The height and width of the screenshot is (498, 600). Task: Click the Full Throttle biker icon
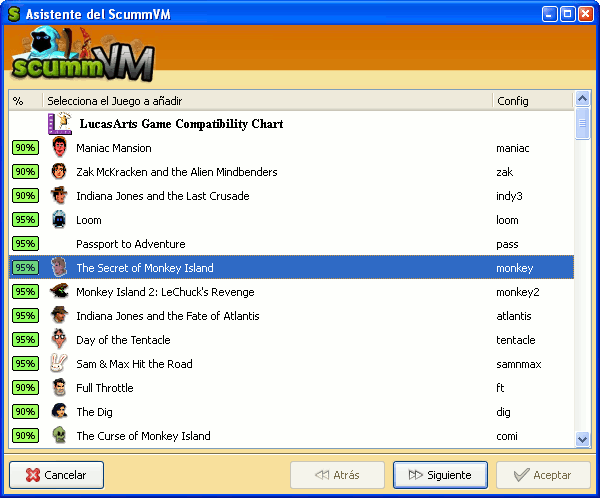(59, 388)
